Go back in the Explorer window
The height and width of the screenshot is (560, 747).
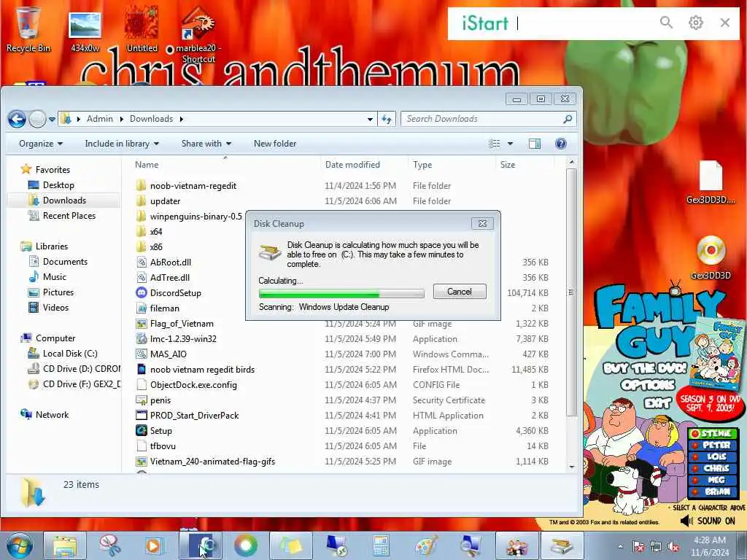pos(17,119)
